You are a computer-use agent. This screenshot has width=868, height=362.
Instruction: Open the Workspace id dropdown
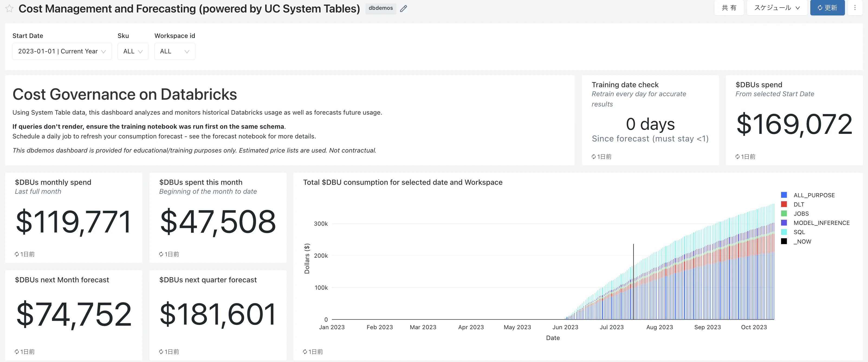click(x=174, y=51)
